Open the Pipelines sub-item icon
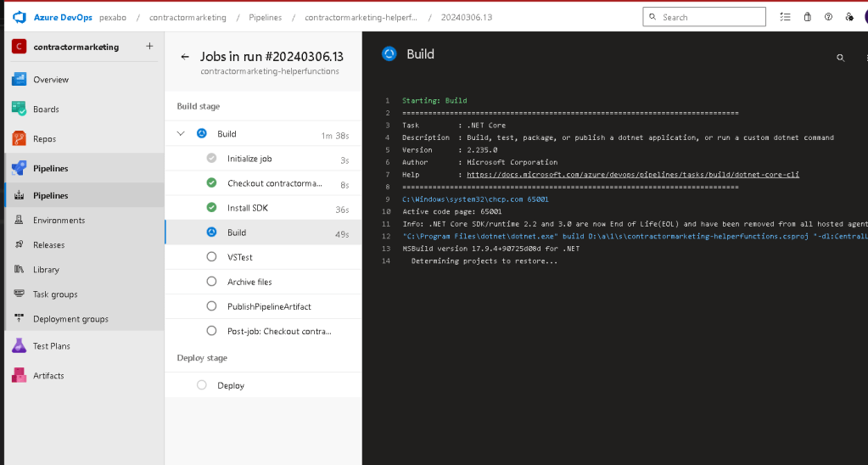Image resolution: width=868 pixels, height=465 pixels. point(19,195)
